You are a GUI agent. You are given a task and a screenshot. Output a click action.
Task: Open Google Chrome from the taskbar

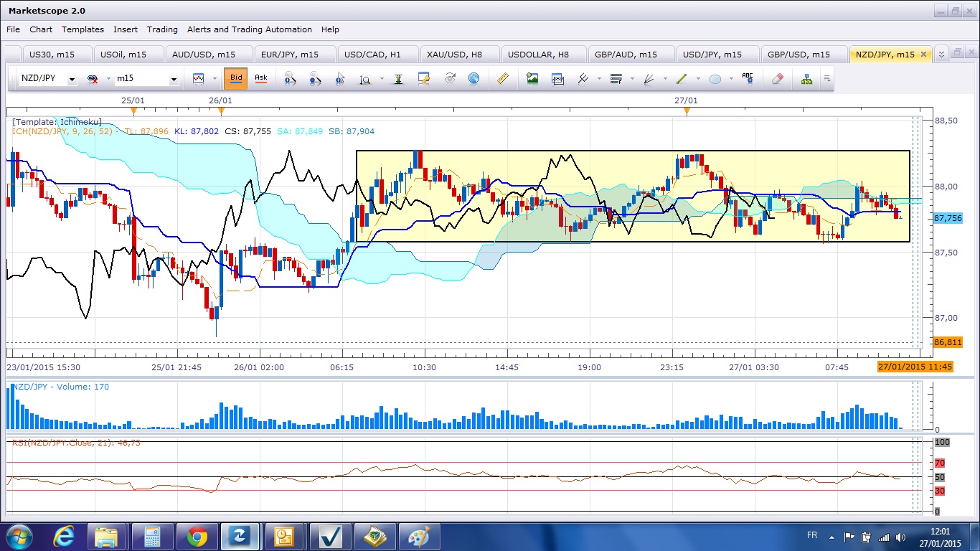click(x=197, y=537)
